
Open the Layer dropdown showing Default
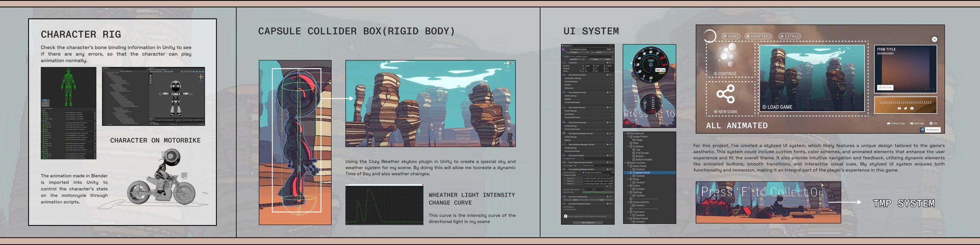(x=604, y=52)
